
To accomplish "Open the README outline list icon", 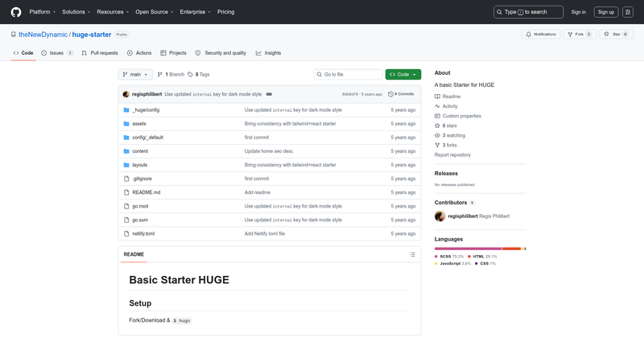I will 412,254.
